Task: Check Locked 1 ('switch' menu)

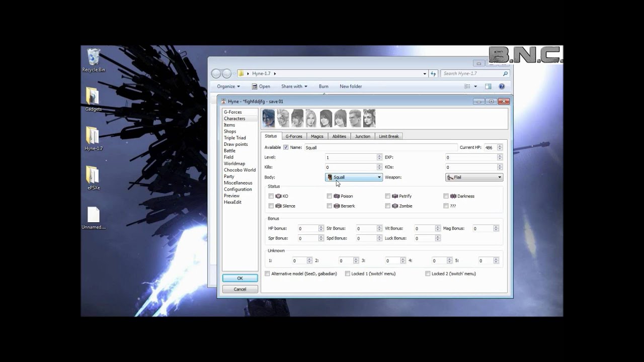Action: coord(348,274)
